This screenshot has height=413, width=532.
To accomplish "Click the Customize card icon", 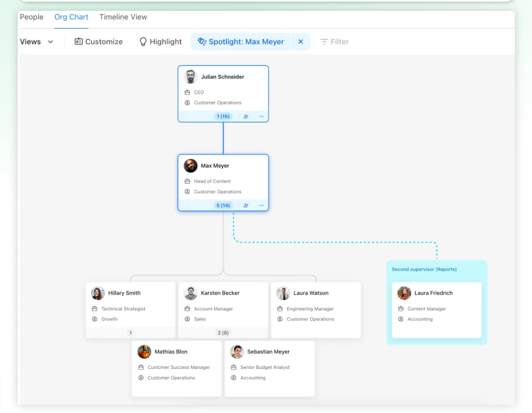I will click(78, 41).
